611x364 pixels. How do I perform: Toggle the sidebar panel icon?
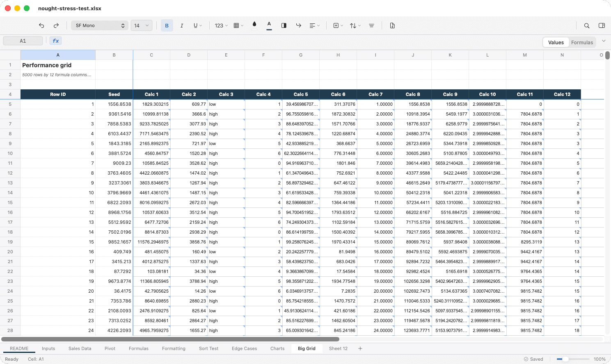[602, 25]
